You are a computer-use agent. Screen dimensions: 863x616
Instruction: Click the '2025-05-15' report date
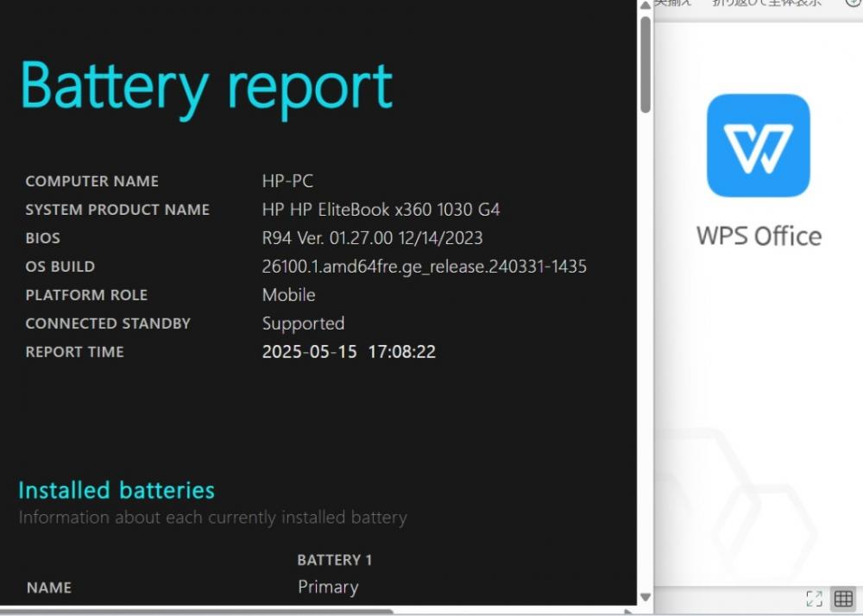click(309, 352)
